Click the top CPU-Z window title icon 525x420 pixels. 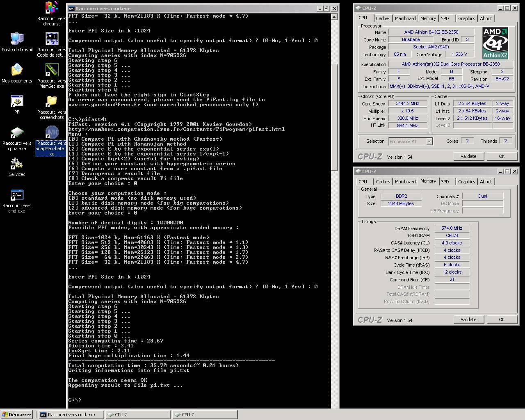click(x=358, y=8)
